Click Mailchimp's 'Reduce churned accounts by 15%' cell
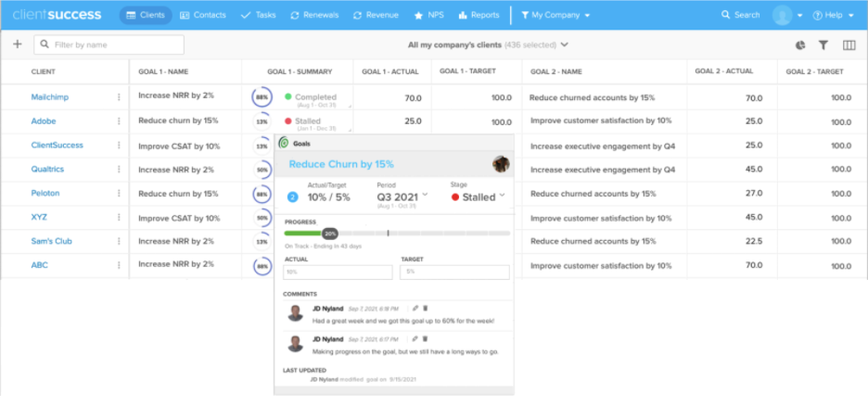The width and height of the screenshot is (868, 406). click(592, 97)
